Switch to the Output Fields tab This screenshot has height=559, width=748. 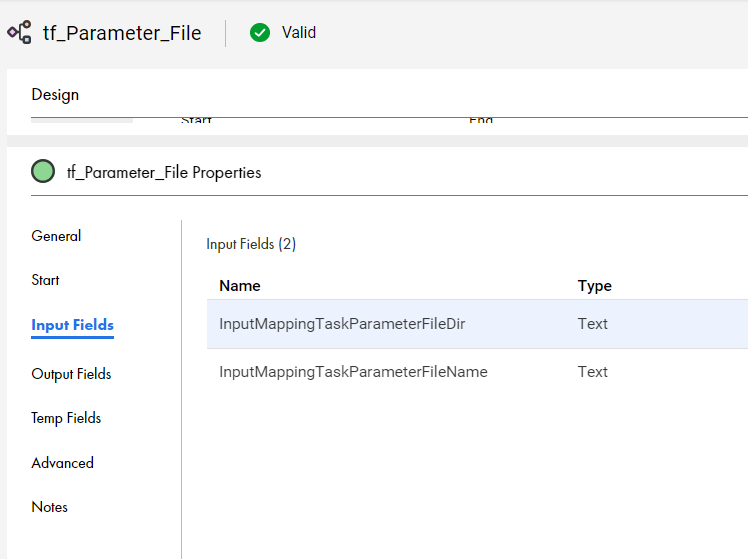[71, 374]
